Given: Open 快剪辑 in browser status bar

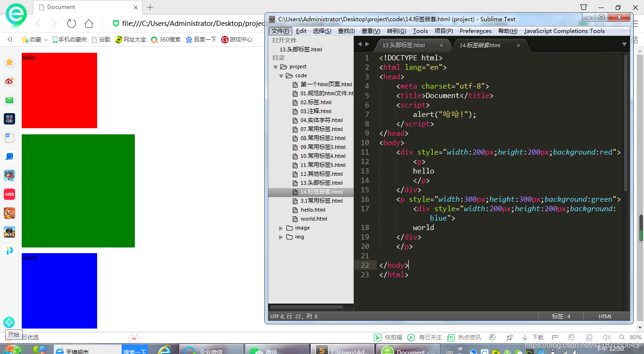Looking at the screenshot, I should [388, 338].
